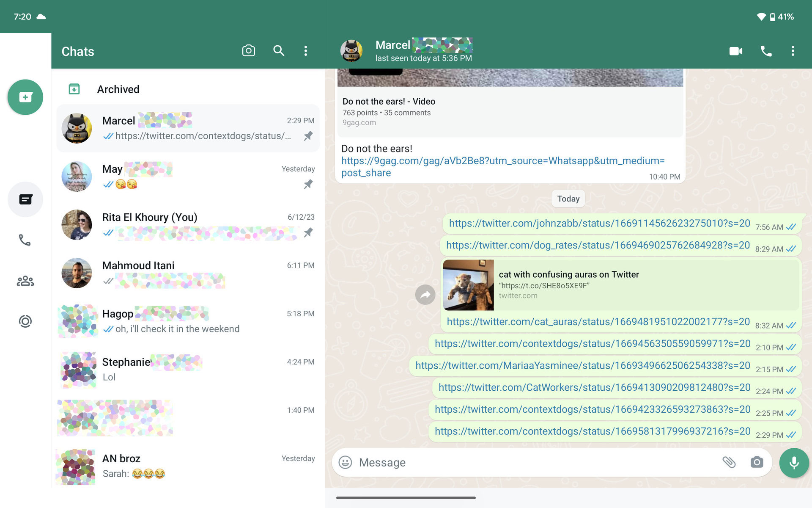The height and width of the screenshot is (508, 812).
Task: Open camera from the Chats toolbar
Action: point(249,51)
